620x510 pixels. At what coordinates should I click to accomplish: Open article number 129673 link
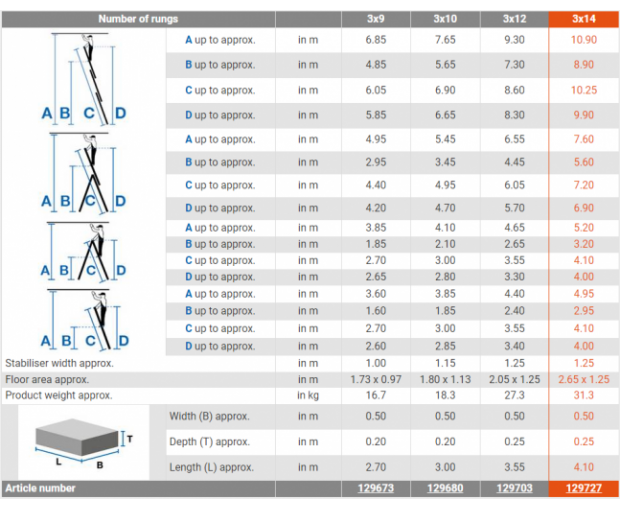point(376,488)
